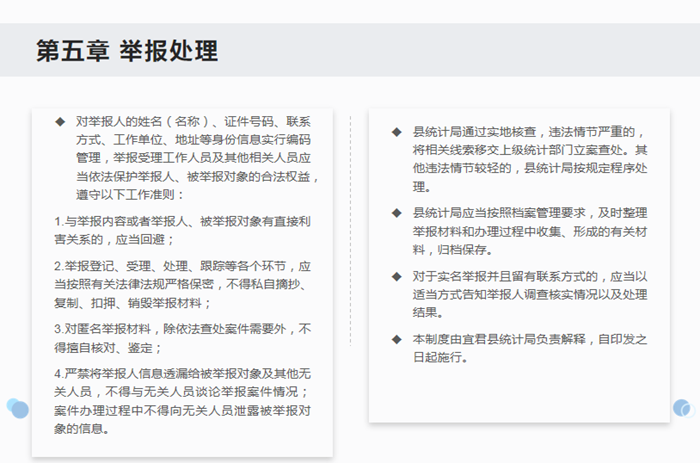Click rule 4.严禁将举报人信息透漏
700x463 pixels.
(x=182, y=401)
